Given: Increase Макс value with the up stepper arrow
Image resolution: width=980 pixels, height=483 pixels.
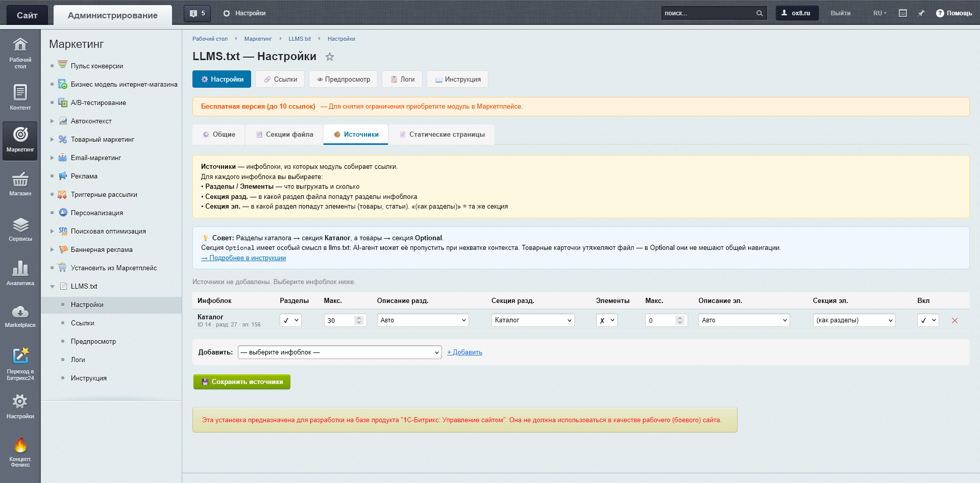Looking at the screenshot, I should pos(360,317).
